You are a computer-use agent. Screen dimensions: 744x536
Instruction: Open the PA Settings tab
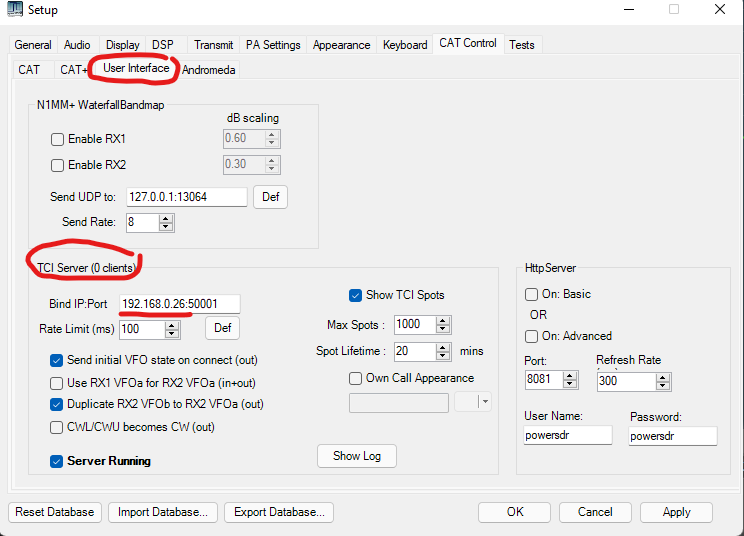[273, 45]
